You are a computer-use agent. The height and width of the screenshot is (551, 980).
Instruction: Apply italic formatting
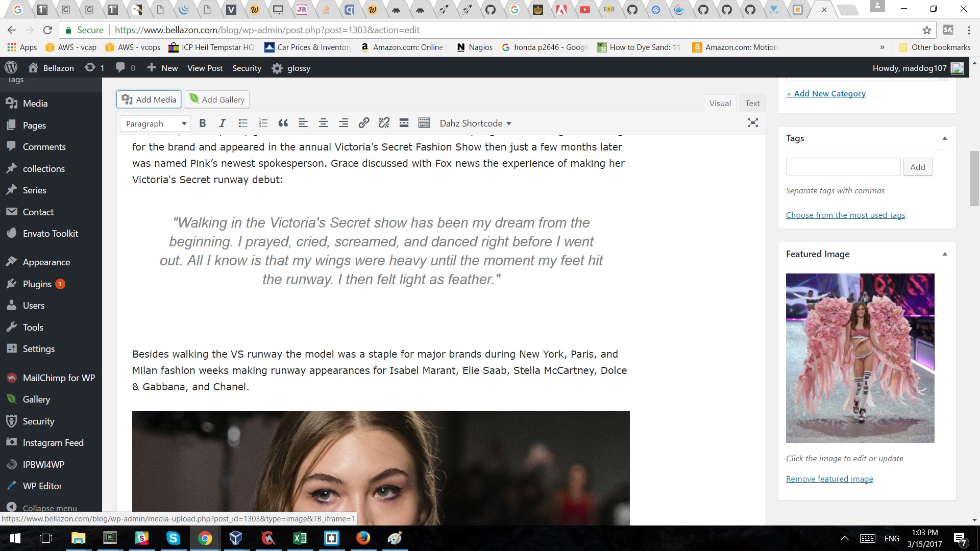[222, 123]
